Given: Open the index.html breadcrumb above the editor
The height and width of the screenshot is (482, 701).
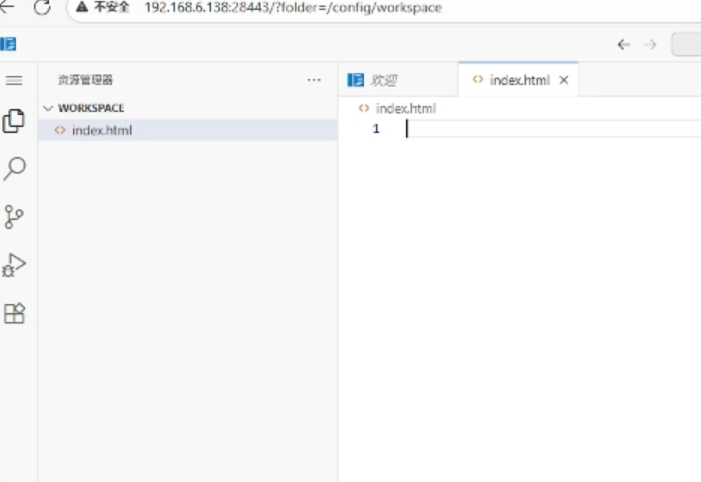Looking at the screenshot, I should click(405, 108).
